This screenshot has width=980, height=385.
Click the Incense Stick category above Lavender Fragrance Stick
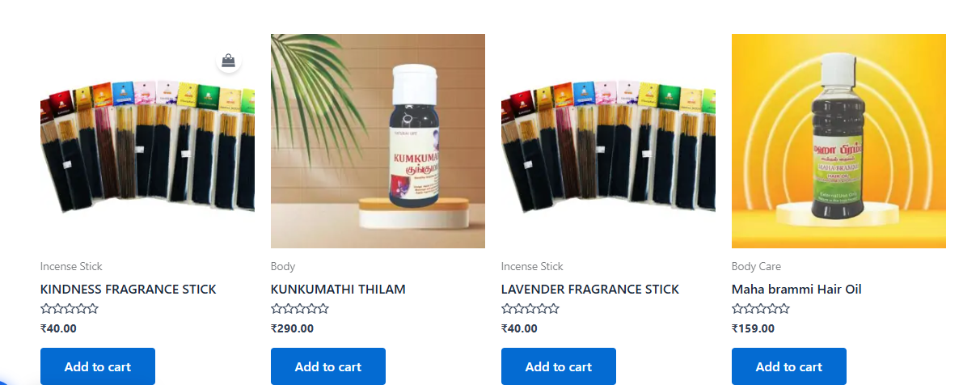[x=532, y=267]
